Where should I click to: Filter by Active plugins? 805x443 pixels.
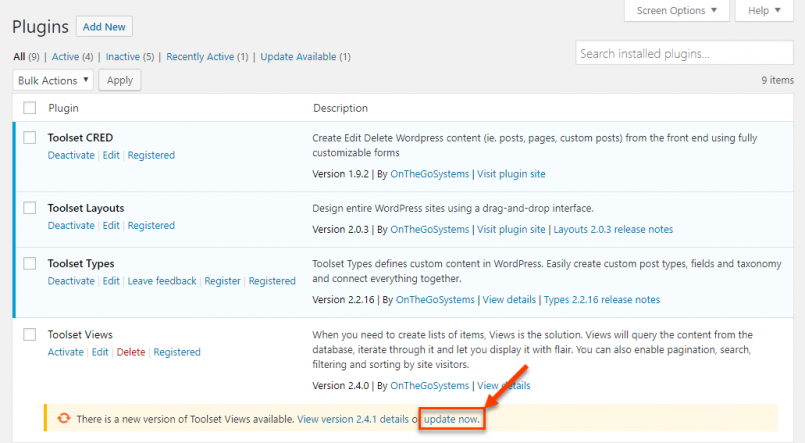(65, 56)
